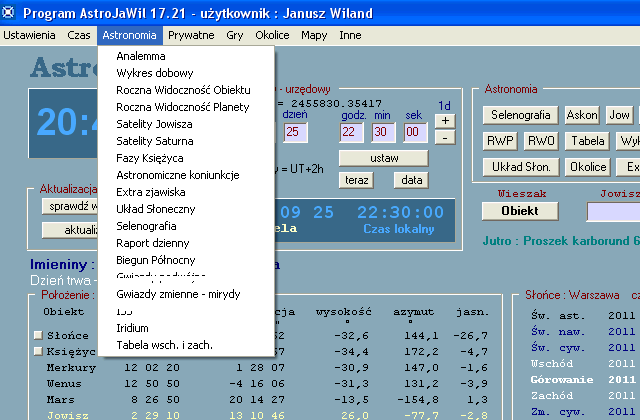Click the Jow button
The height and width of the screenshot is (420, 640).
pos(619,115)
